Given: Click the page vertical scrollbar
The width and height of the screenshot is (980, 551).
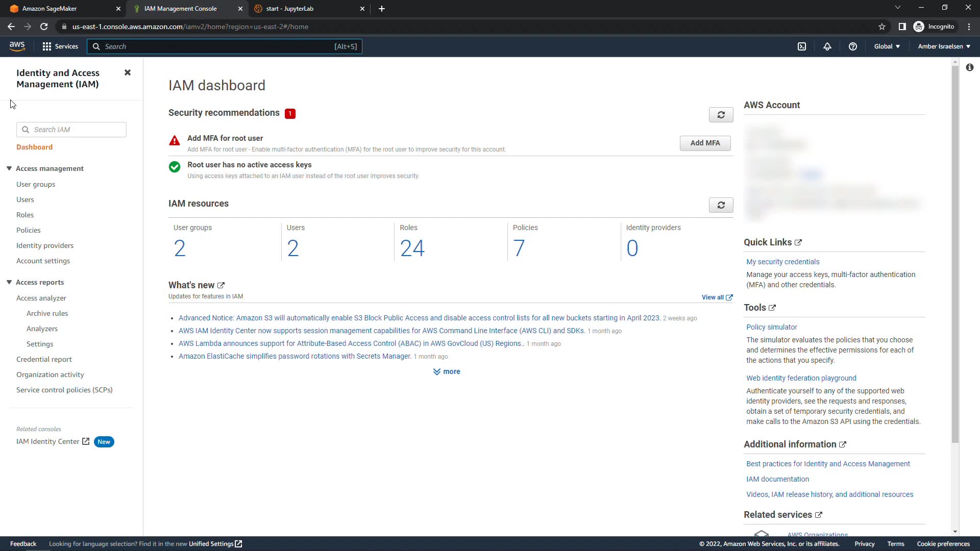Looking at the screenshot, I should pos(955,255).
